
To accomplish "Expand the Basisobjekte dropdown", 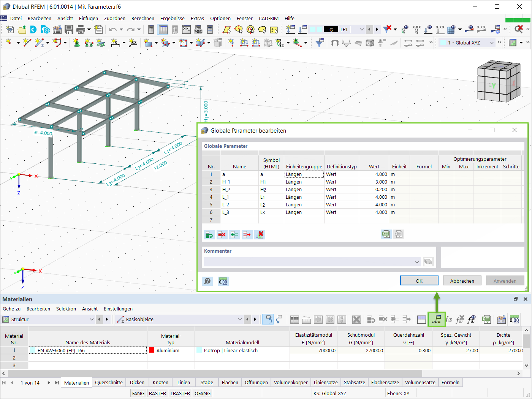I will click(240, 320).
